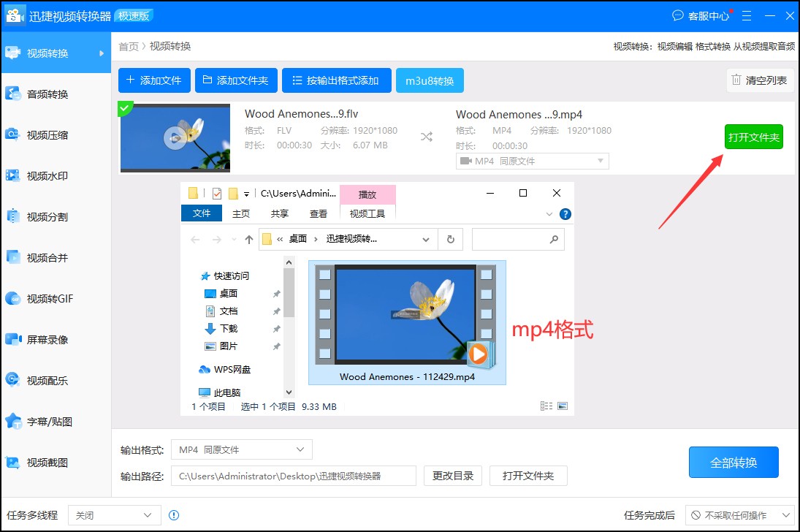The width and height of the screenshot is (800, 532).
Task: Open the 播放 video tools tab
Action: pyautogui.click(x=367, y=194)
